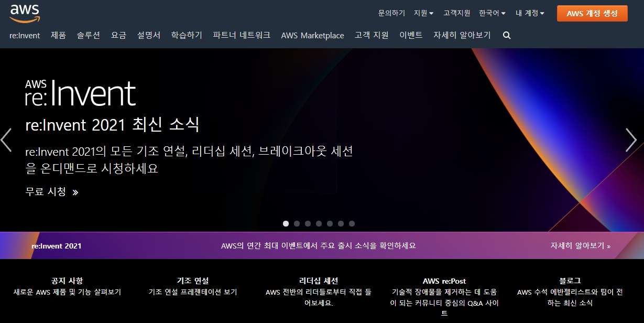Click the re:Invent 2021 banner title
This screenshot has width=644, height=323.
[56, 245]
